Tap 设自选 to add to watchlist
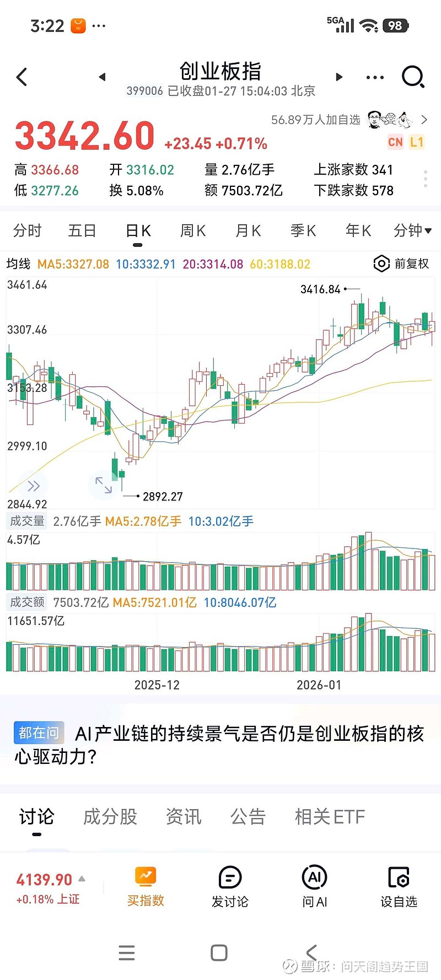The width and height of the screenshot is (441, 980). click(x=399, y=887)
